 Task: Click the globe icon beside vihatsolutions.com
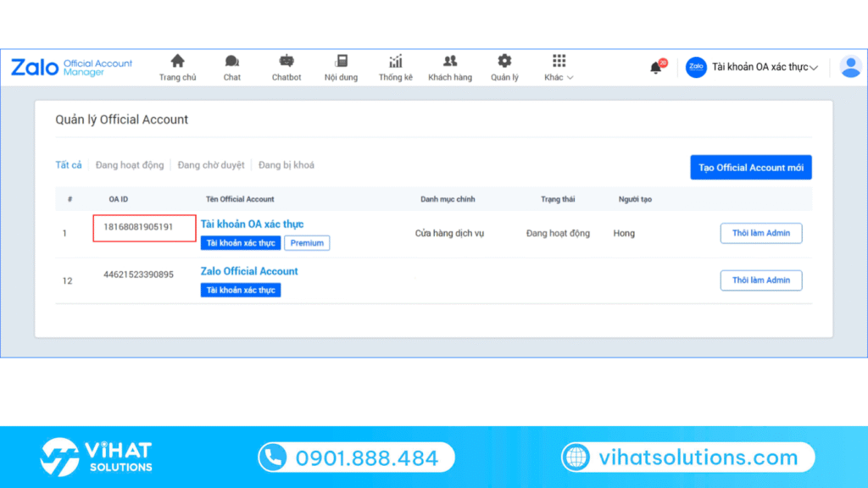coord(576,457)
